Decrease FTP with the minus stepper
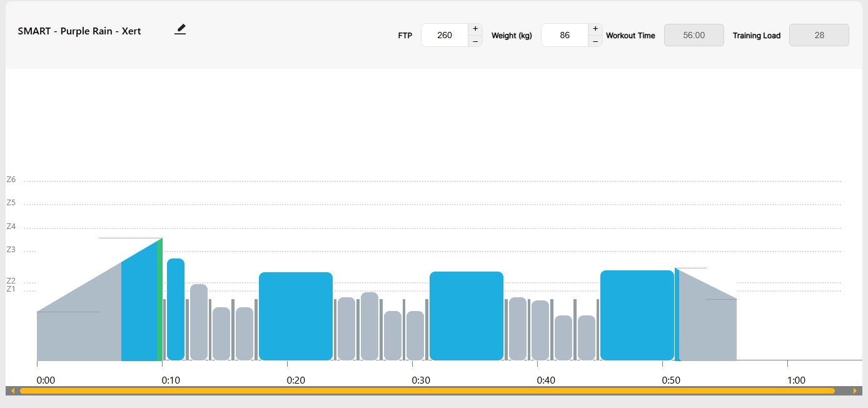Screen dimensions: 868x408 [x=475, y=41]
